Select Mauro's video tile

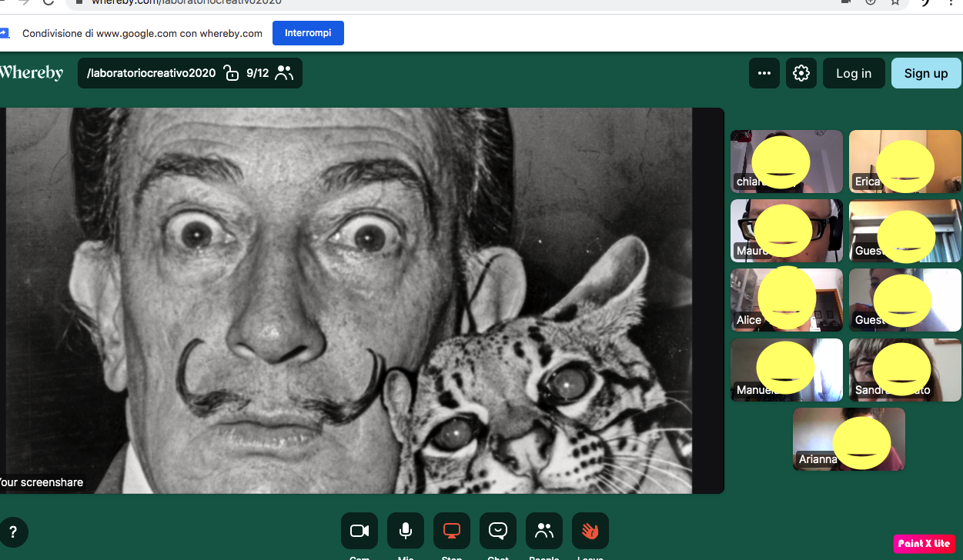pos(787,231)
